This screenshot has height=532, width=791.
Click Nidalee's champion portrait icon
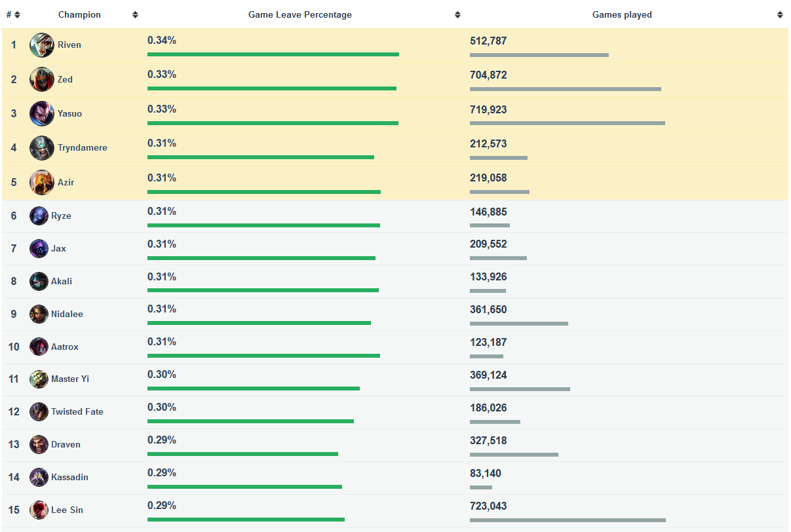[x=39, y=314]
